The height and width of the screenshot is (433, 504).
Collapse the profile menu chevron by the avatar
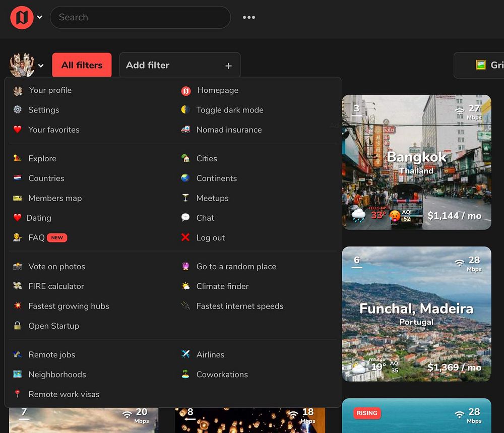(41, 66)
